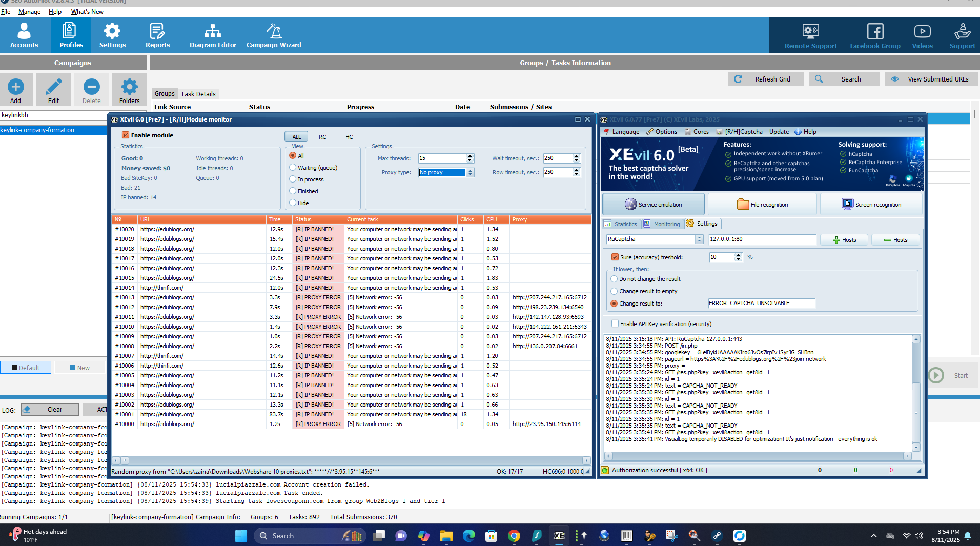The image size is (980, 546).
Task: Open the XEvil Cores menu
Action: pos(697,132)
